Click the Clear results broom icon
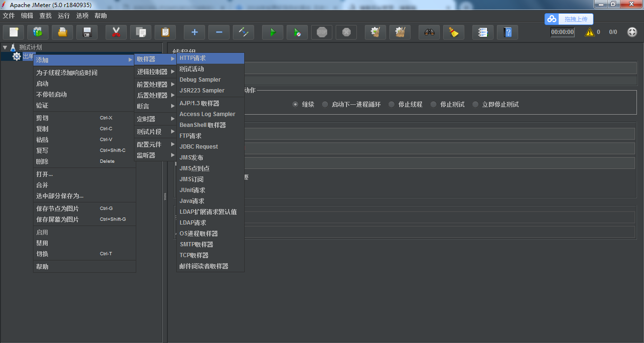Screen dimensions: 644x343 click(375, 32)
